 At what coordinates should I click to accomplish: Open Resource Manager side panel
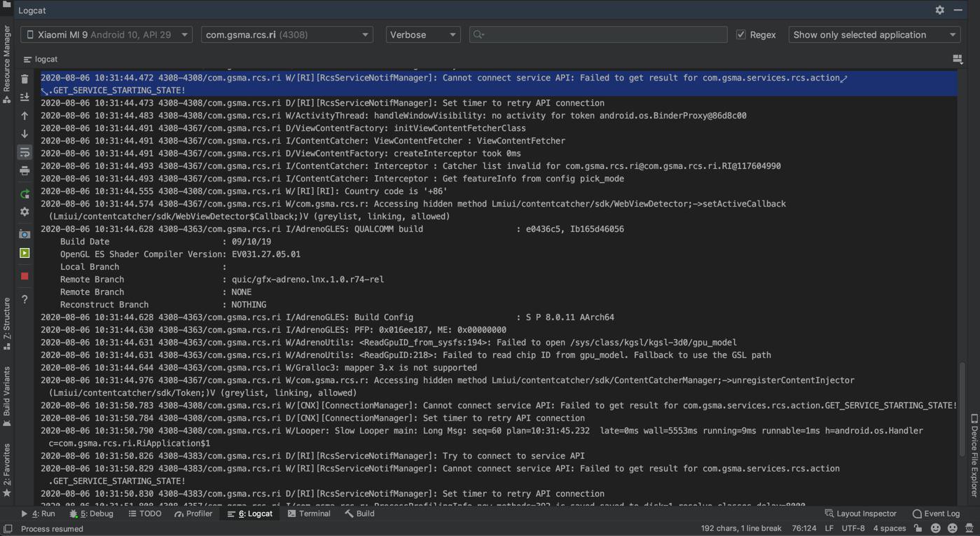(x=6, y=64)
